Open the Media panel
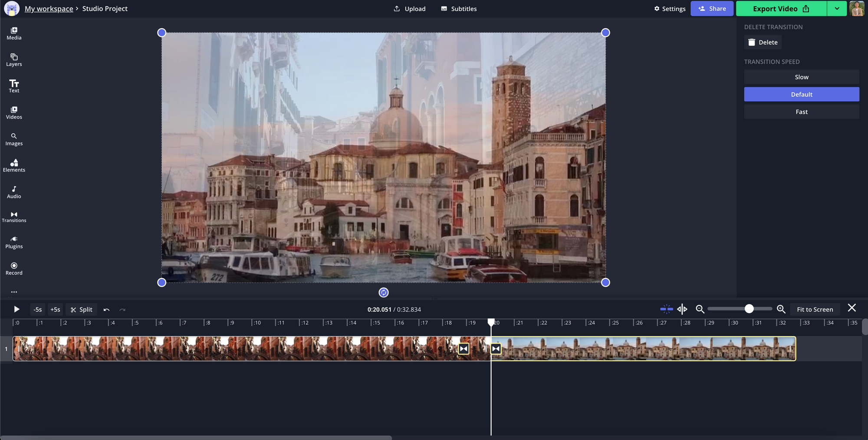Viewport: 868px width, 440px height. tap(14, 33)
